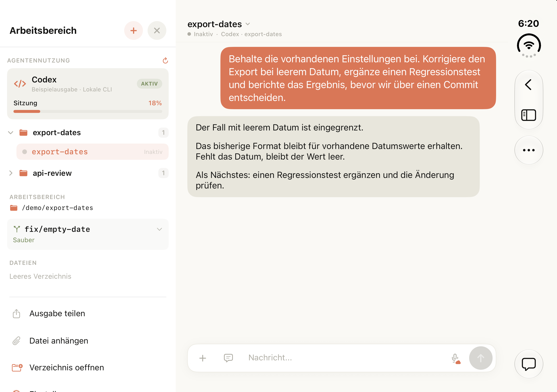This screenshot has width=557, height=392.
Task: Click Leeres Verzeichnis under Dateien
Action: click(x=40, y=276)
